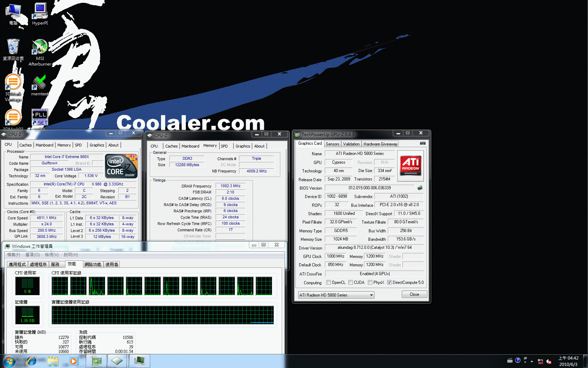
Task: Open About tab in left CPU-Z window
Action: (113, 145)
